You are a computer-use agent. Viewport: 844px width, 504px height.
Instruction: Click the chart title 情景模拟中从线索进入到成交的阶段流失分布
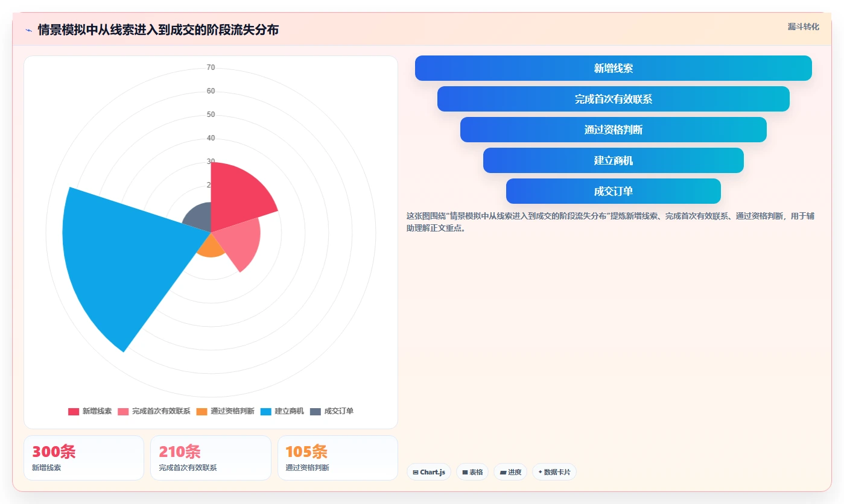coord(158,30)
